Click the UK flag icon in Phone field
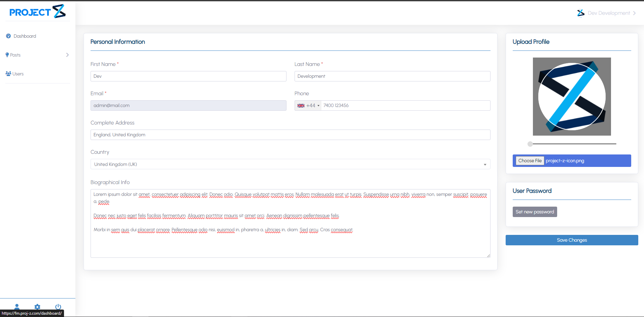The width and height of the screenshot is (644, 317). click(301, 106)
